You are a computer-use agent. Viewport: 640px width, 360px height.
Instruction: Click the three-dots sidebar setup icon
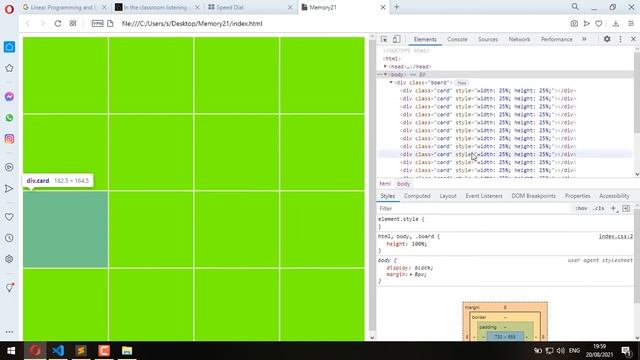coord(9,332)
